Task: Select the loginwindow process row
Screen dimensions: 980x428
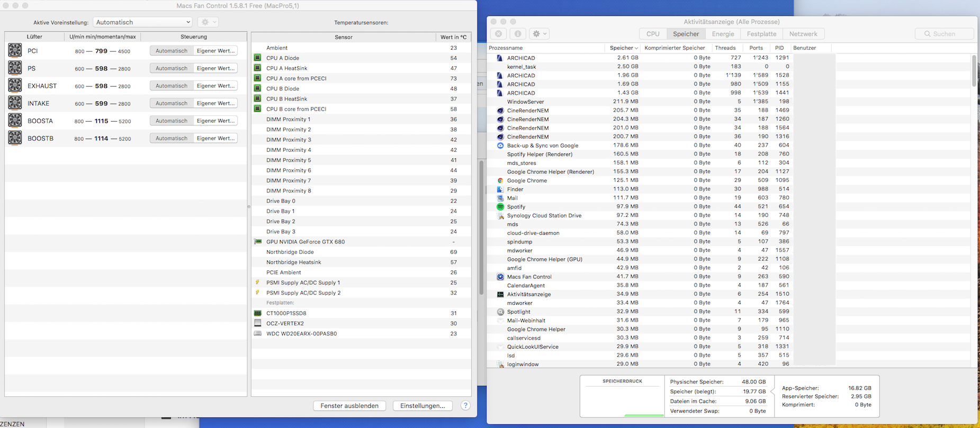Action: [x=729, y=364]
